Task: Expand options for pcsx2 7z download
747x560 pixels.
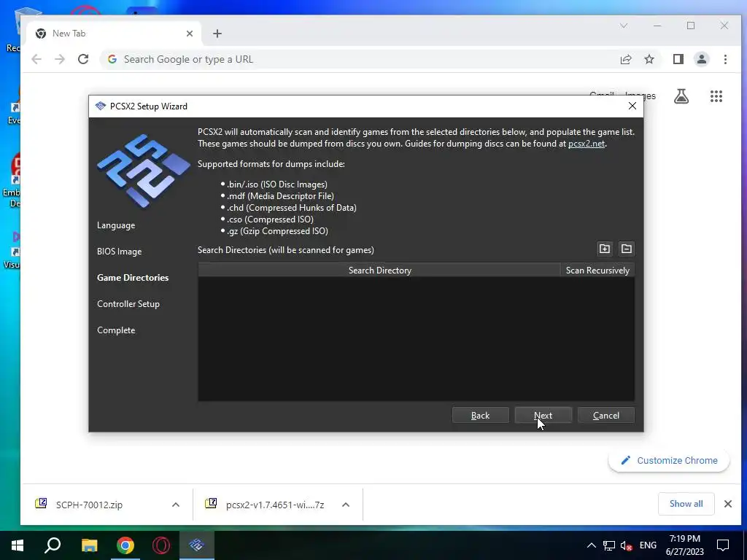Action: (346, 505)
